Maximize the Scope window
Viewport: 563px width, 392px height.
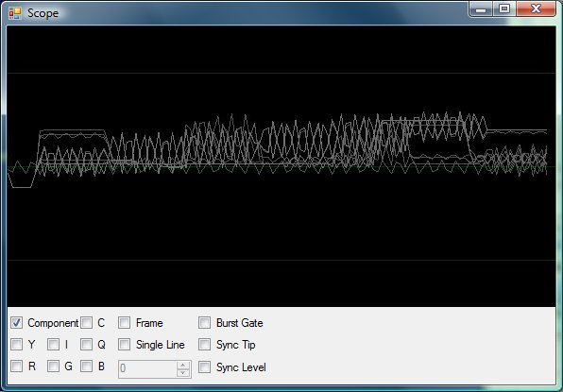[x=504, y=9]
